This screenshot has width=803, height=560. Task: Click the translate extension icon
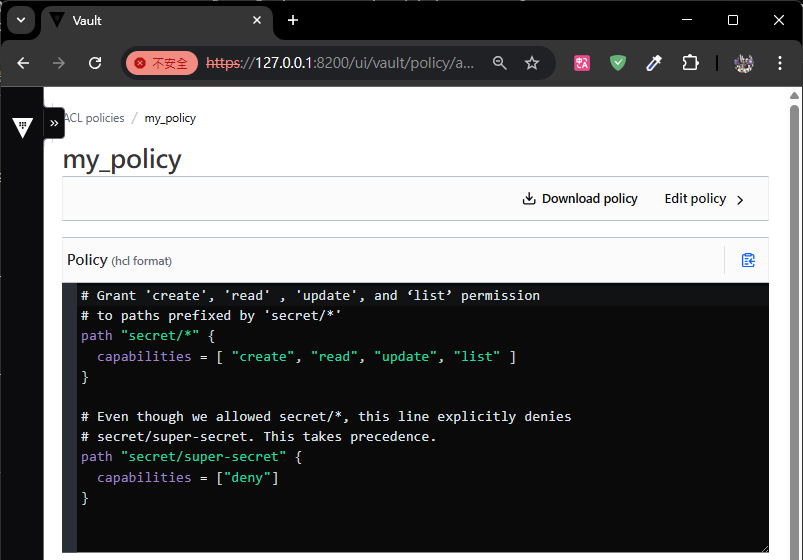[582, 63]
